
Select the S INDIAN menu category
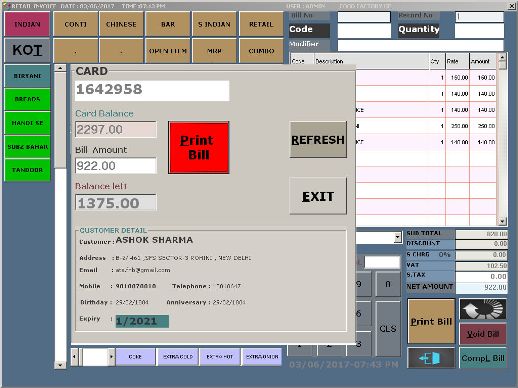(214, 24)
